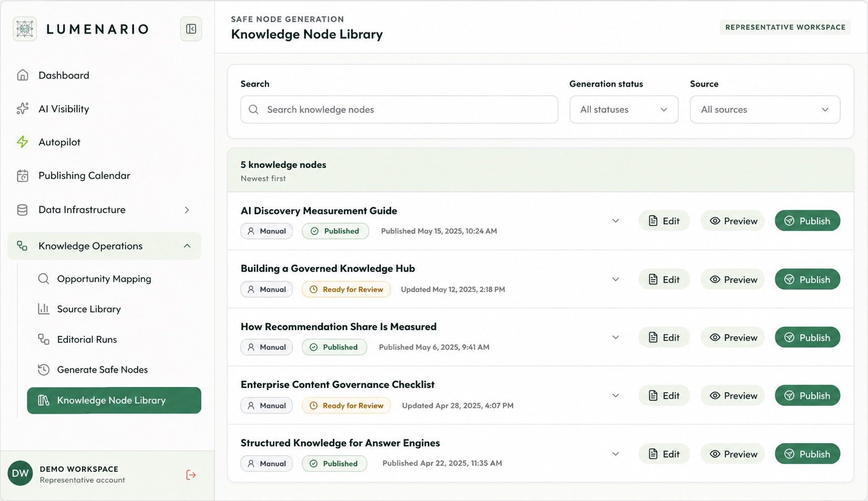Image resolution: width=868 pixels, height=501 pixels.
Task: Open the Generation status dropdown
Action: (624, 109)
